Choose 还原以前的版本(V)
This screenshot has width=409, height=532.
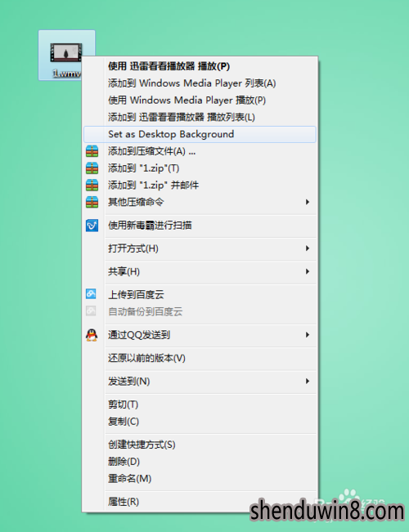coord(200,358)
